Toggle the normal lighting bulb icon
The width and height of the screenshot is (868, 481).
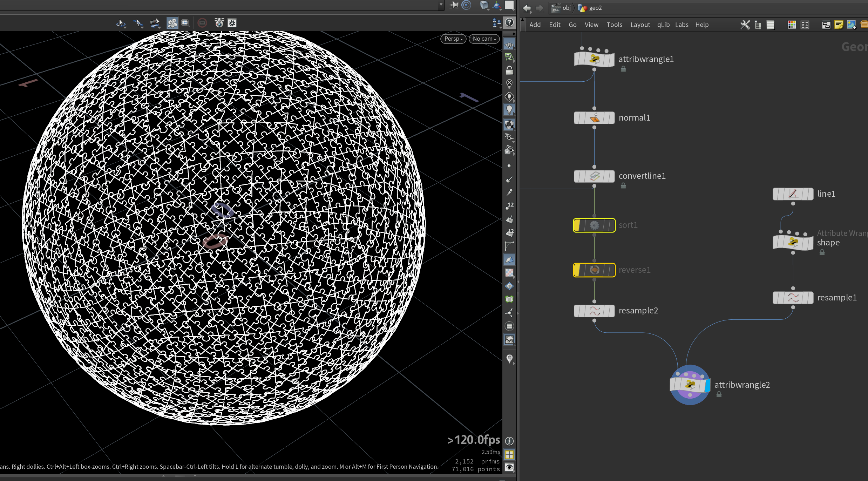point(509,110)
